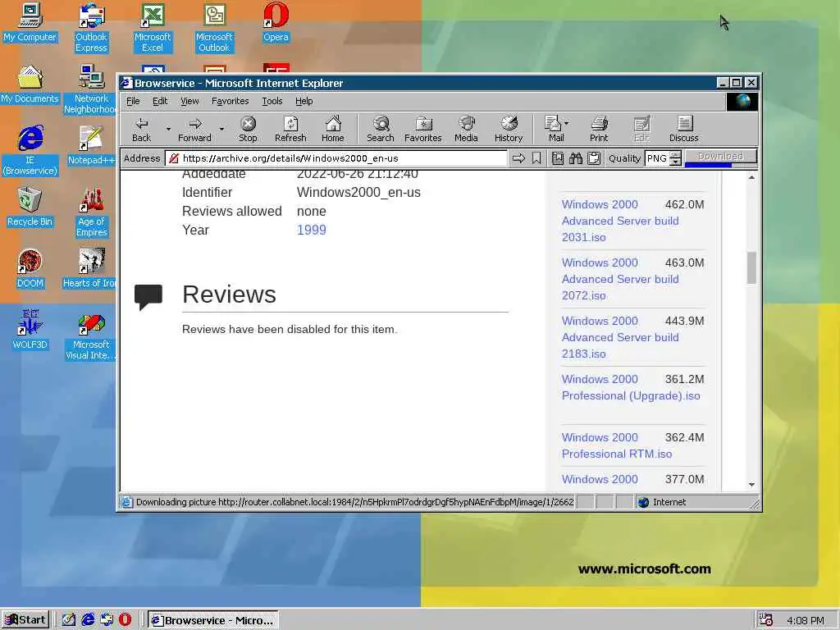Open the Search pane
This screenshot has height=630, width=840.
coord(381,129)
